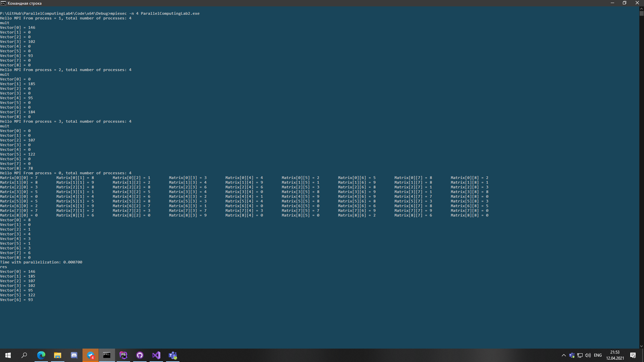Select Command Prompt taskbar icon
This screenshot has height=362, width=644.
pyautogui.click(x=107, y=355)
